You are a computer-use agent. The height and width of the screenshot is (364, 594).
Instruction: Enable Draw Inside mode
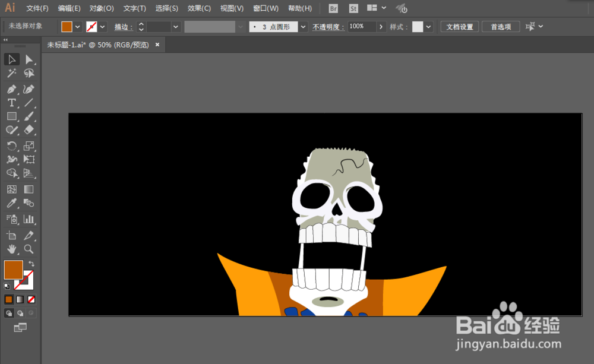pos(31,314)
